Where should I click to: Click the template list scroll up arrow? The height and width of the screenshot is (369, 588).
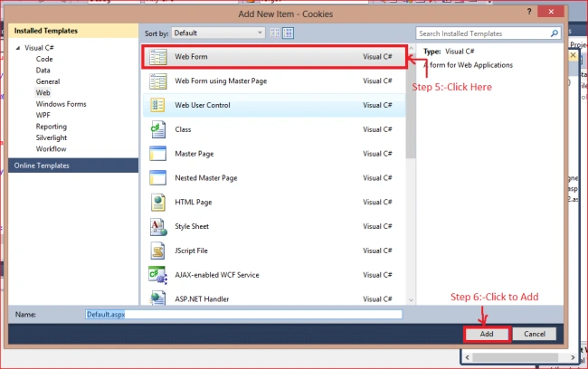tap(411, 49)
